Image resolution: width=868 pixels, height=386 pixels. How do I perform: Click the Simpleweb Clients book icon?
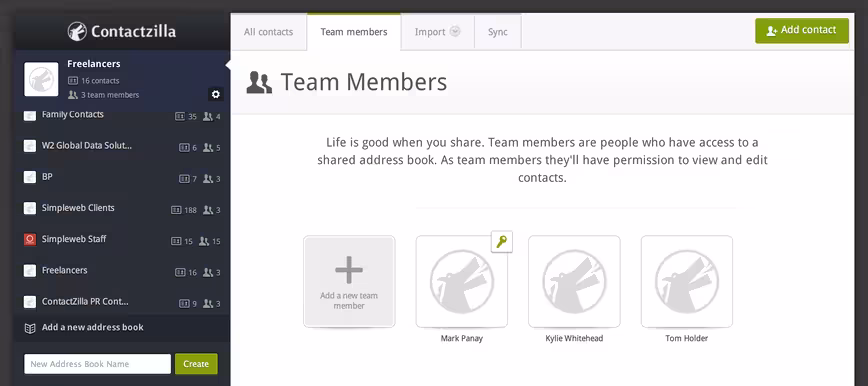[x=30, y=208]
